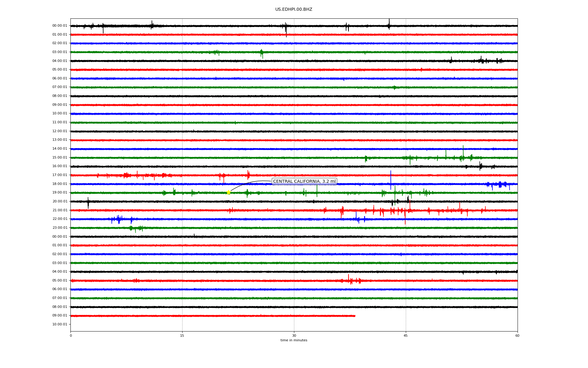Click the x-axis tick label 30
Viewport: 588px width, 368px height.
(294, 335)
